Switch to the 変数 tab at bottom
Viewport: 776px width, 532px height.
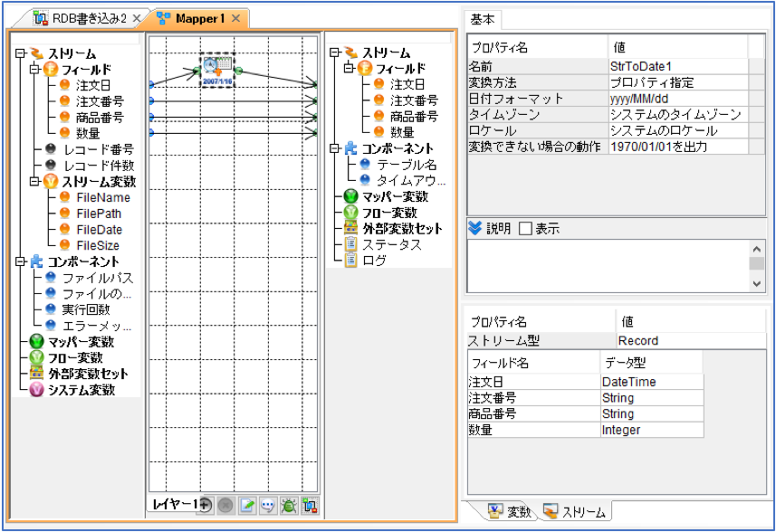[510, 512]
